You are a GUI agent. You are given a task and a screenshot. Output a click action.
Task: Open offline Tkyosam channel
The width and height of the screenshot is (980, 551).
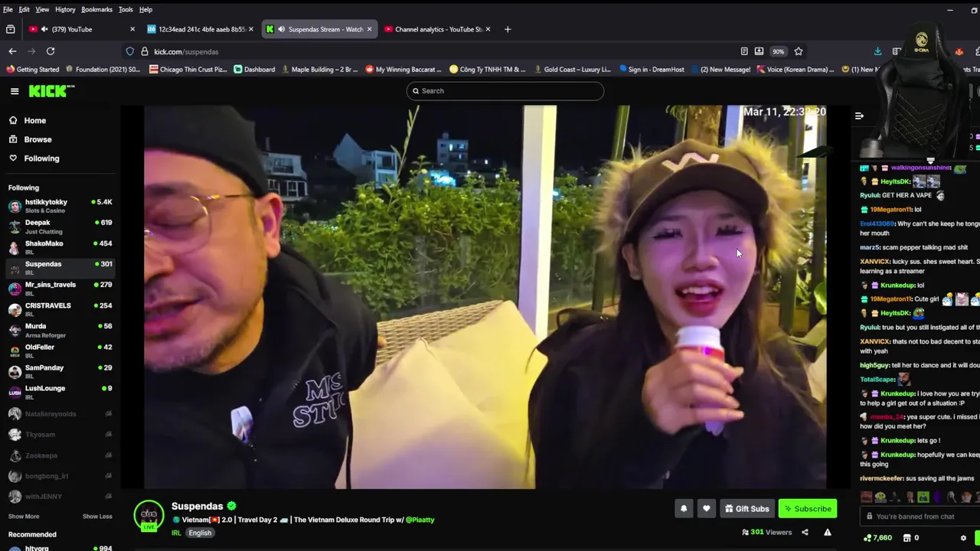click(x=60, y=435)
